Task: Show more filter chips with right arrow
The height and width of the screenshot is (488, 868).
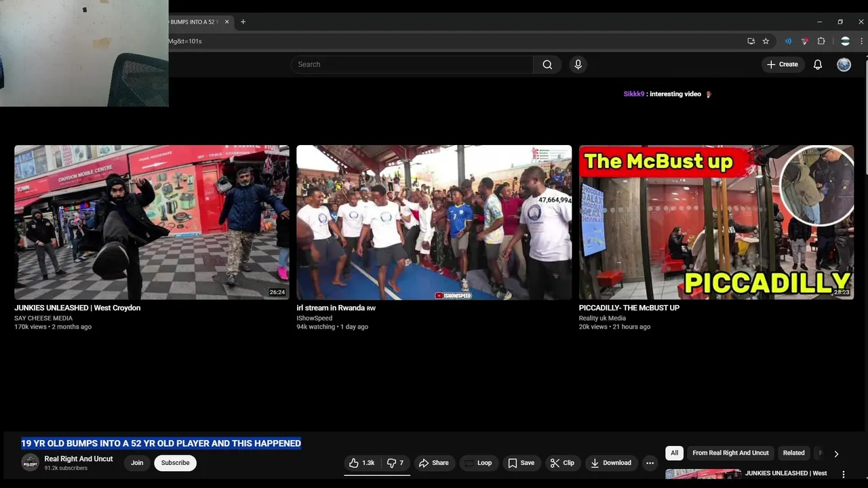Action: pos(836,453)
